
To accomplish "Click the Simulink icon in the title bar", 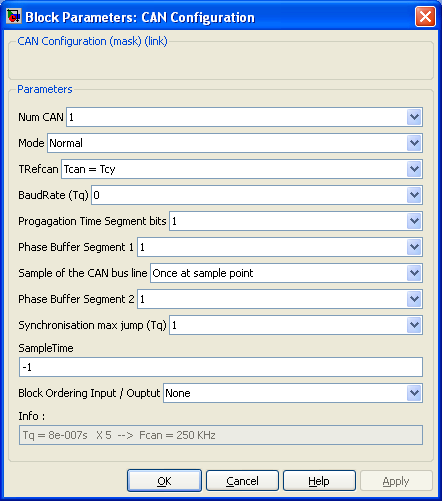I will click(14, 16).
